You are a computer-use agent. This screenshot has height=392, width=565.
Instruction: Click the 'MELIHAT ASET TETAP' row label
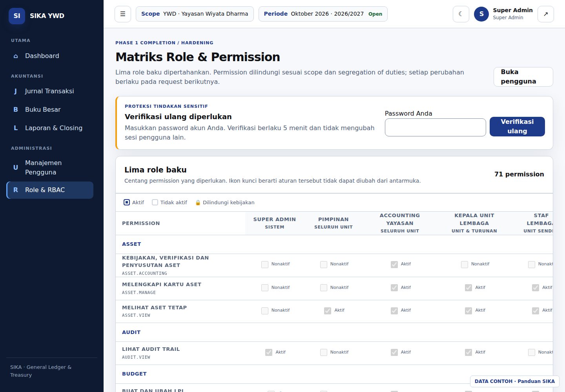[154, 308]
